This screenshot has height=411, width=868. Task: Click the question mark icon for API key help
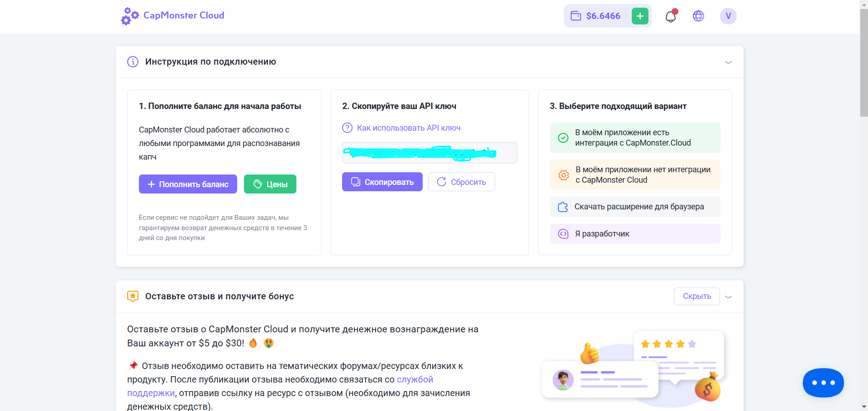click(x=347, y=128)
